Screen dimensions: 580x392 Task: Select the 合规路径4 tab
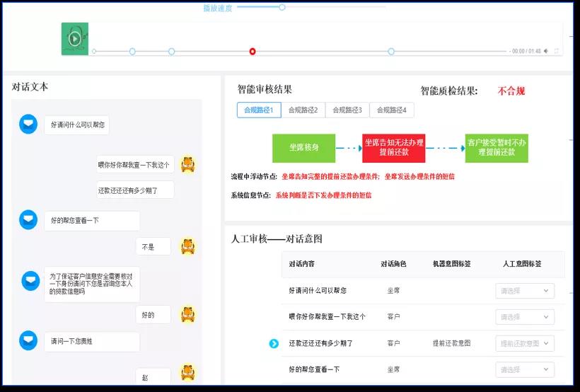(392, 110)
